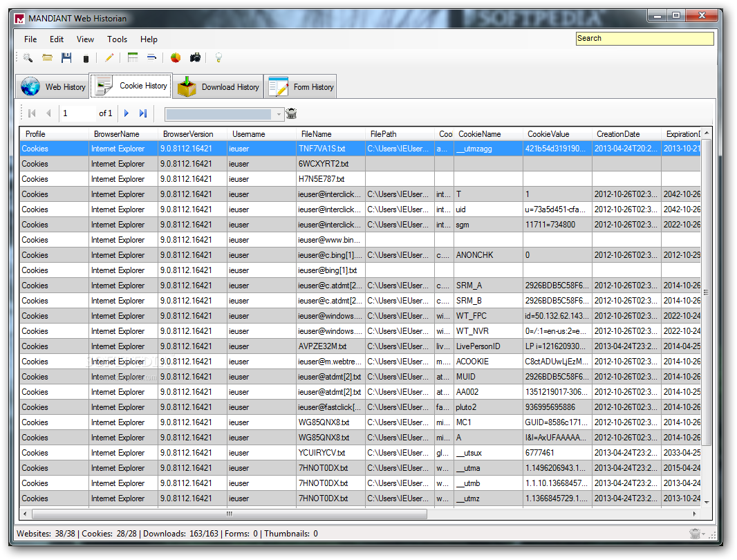Click the yellow Search input field
The image size is (737, 560).
(645, 39)
